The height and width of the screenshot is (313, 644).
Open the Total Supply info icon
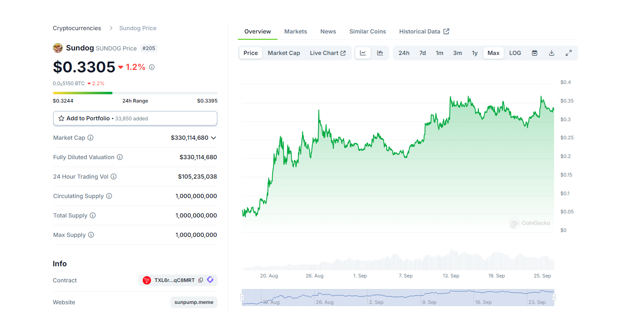pyautogui.click(x=93, y=215)
